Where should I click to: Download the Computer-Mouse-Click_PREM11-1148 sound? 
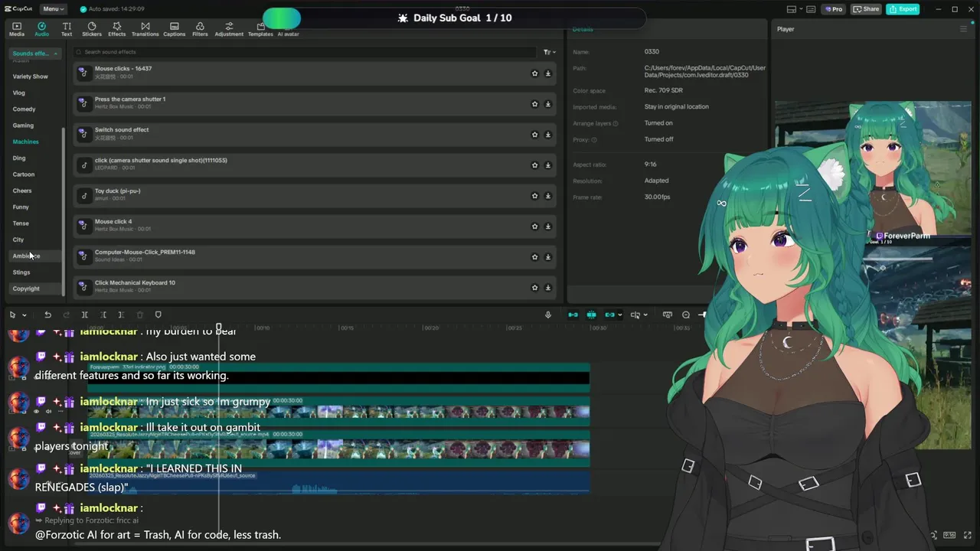click(x=548, y=257)
